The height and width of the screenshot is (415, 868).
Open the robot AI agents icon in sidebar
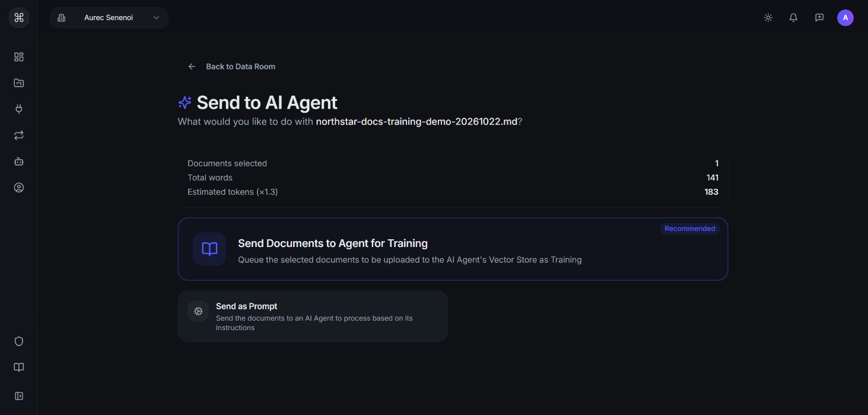[19, 161]
